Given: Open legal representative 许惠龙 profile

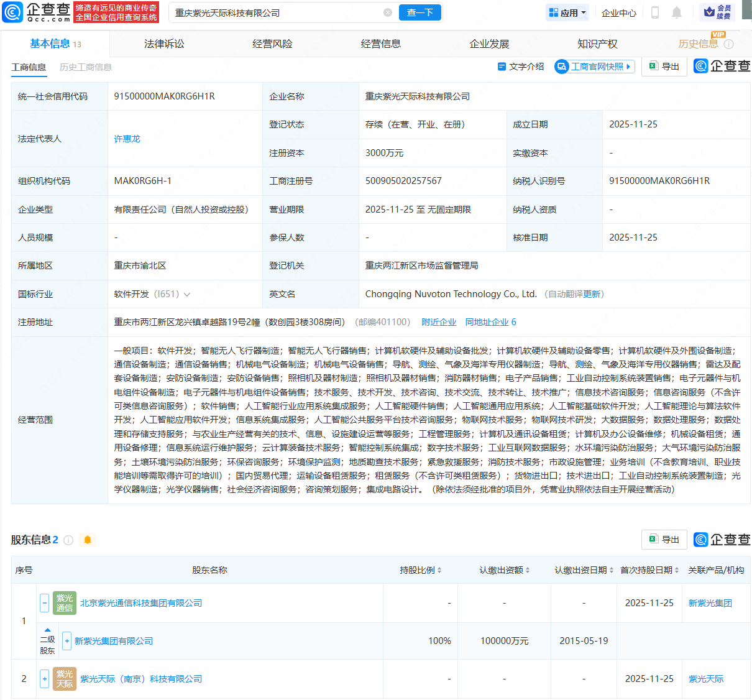Looking at the screenshot, I should point(127,139).
